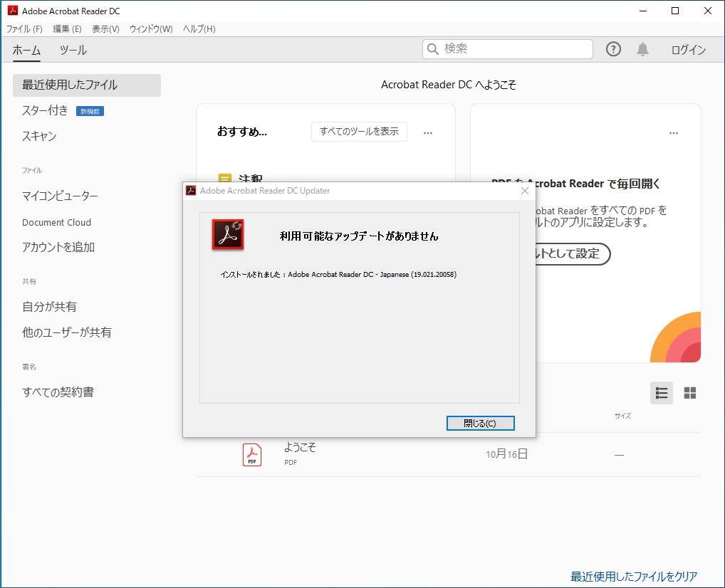
Task: Open the 表示 menu
Action: point(104,28)
